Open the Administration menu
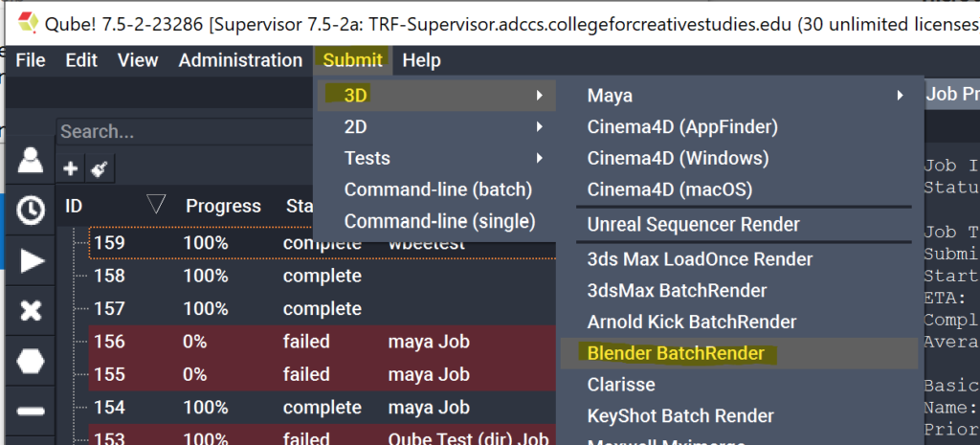 240,60
